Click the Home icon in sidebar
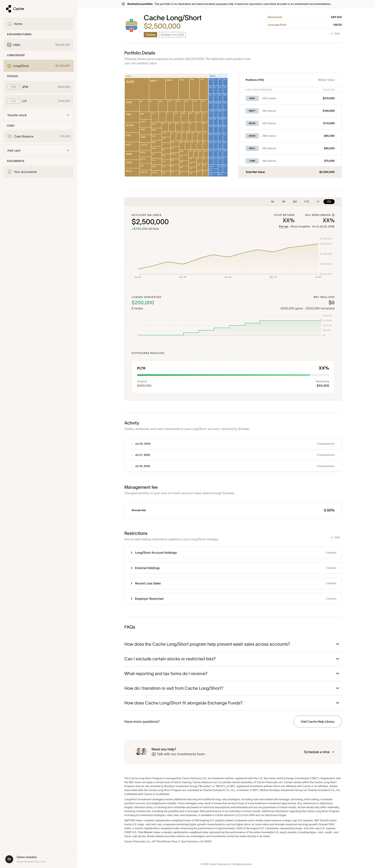 coord(10,24)
